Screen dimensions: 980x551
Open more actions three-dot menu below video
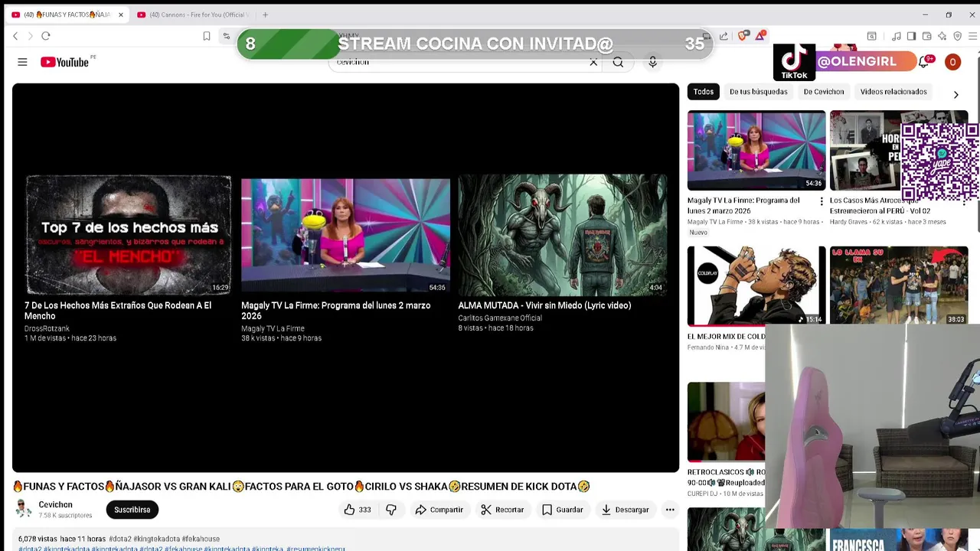pos(670,510)
